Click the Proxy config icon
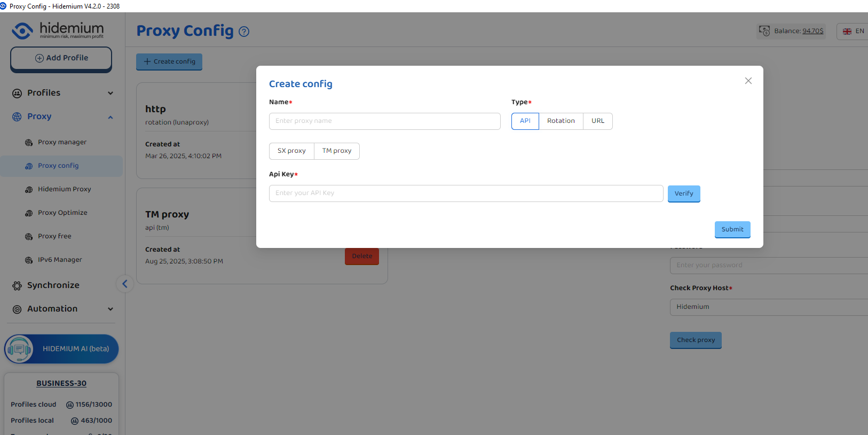The width and height of the screenshot is (868, 435). [29, 166]
